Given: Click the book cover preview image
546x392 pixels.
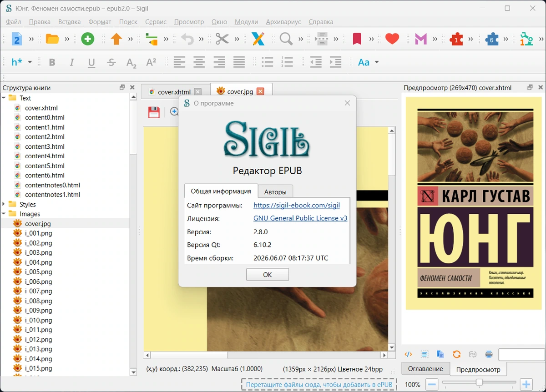Looking at the screenshot, I should click(x=474, y=203).
